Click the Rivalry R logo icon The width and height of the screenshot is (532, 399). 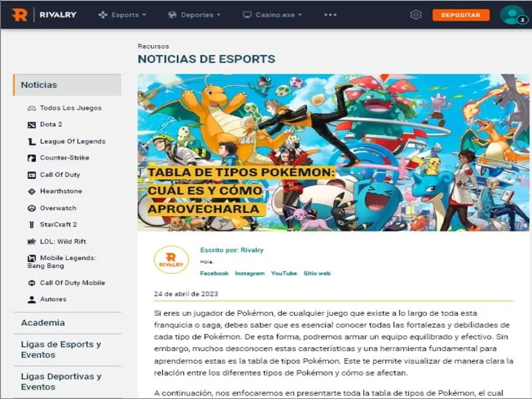click(x=19, y=15)
